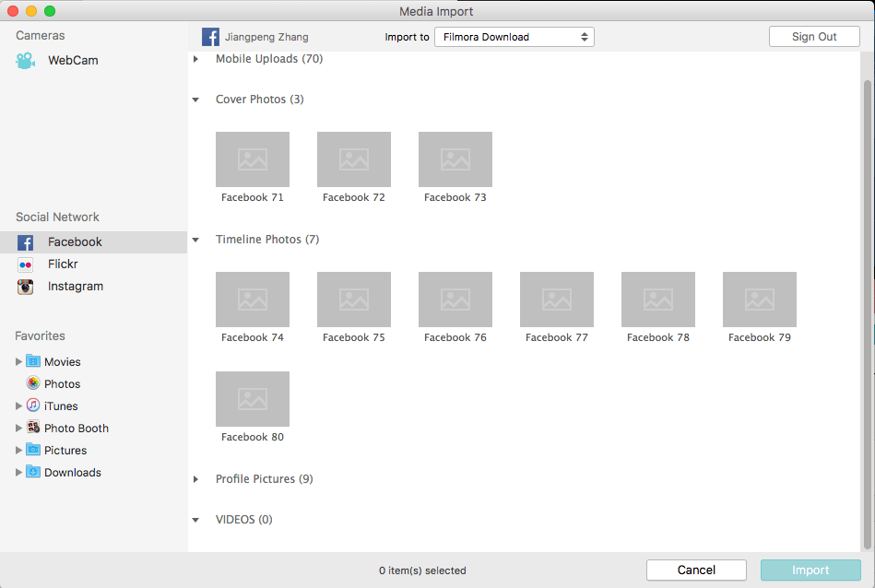
Task: Click the VIDEOS (0) section title
Action: pos(243,520)
